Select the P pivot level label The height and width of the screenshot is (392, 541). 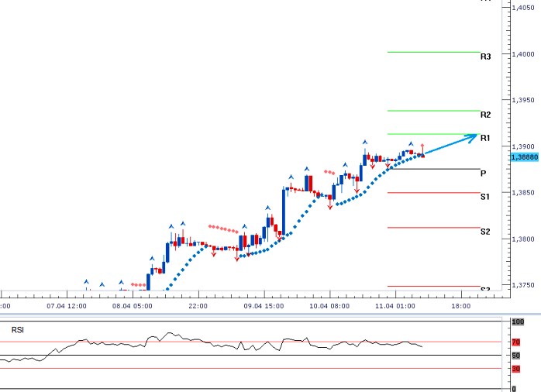click(483, 174)
